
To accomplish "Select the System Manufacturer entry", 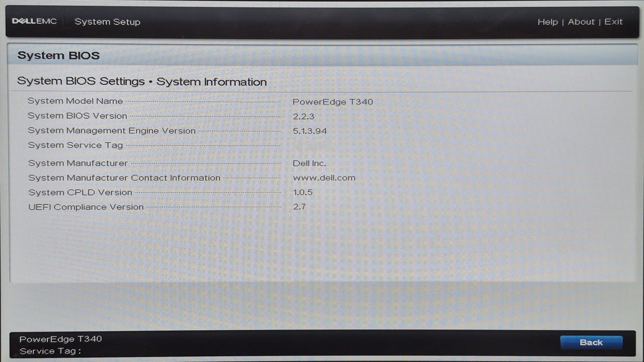I will pyautogui.click(x=78, y=163).
